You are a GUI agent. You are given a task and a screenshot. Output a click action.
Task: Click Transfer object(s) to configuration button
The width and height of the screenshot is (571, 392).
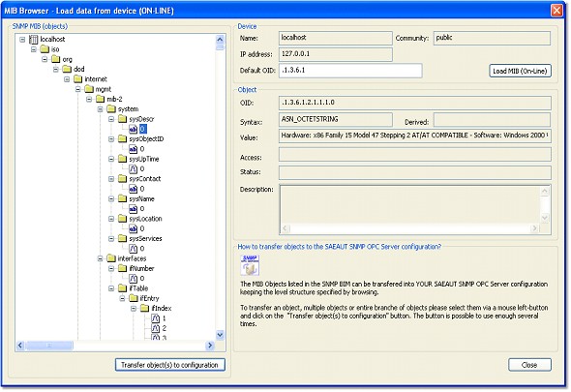pos(170,365)
